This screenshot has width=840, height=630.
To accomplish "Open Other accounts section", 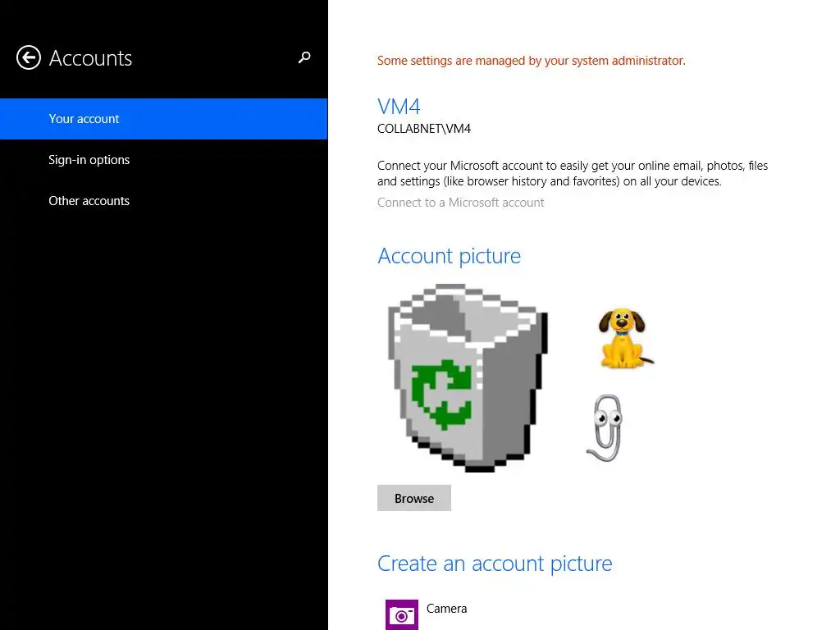I will tap(89, 201).
